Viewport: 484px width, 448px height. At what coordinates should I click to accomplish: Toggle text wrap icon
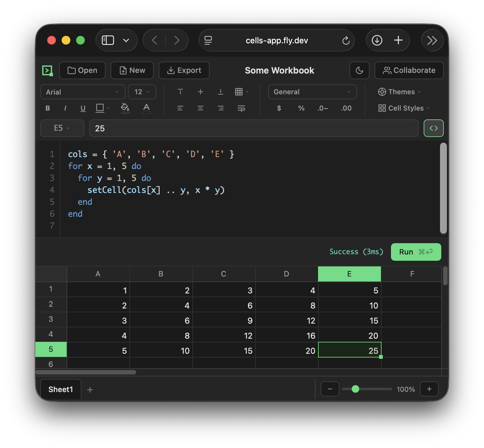pyautogui.click(x=241, y=108)
